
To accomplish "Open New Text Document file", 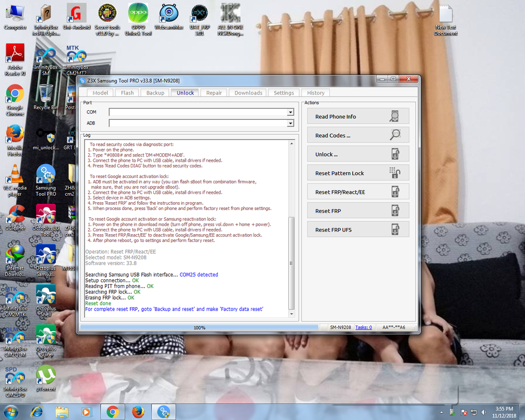I will [446, 19].
